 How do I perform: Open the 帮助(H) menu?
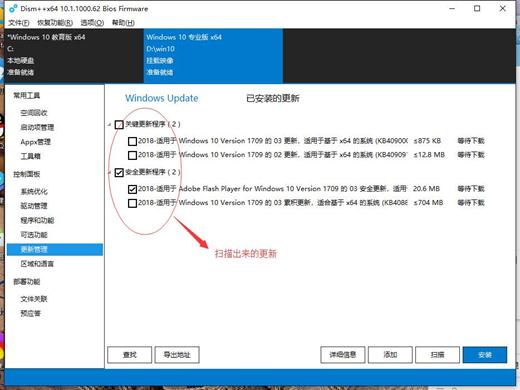click(x=123, y=23)
